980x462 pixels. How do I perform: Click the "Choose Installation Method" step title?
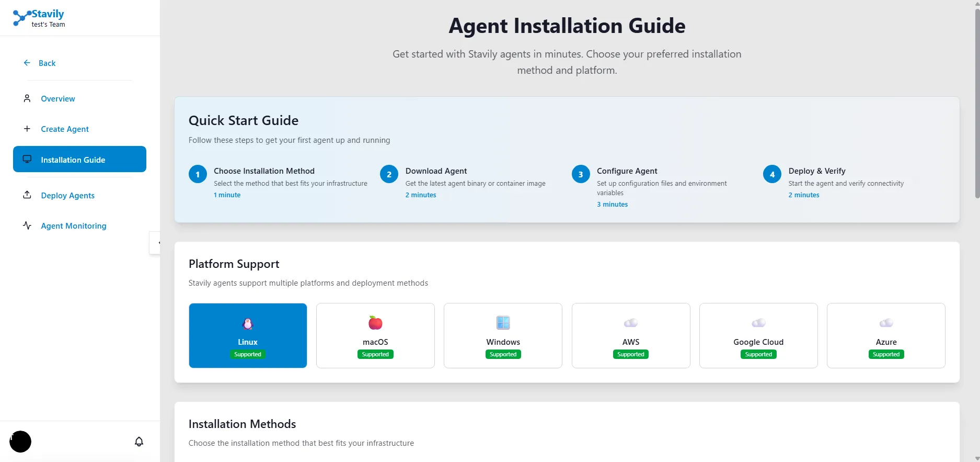(264, 171)
